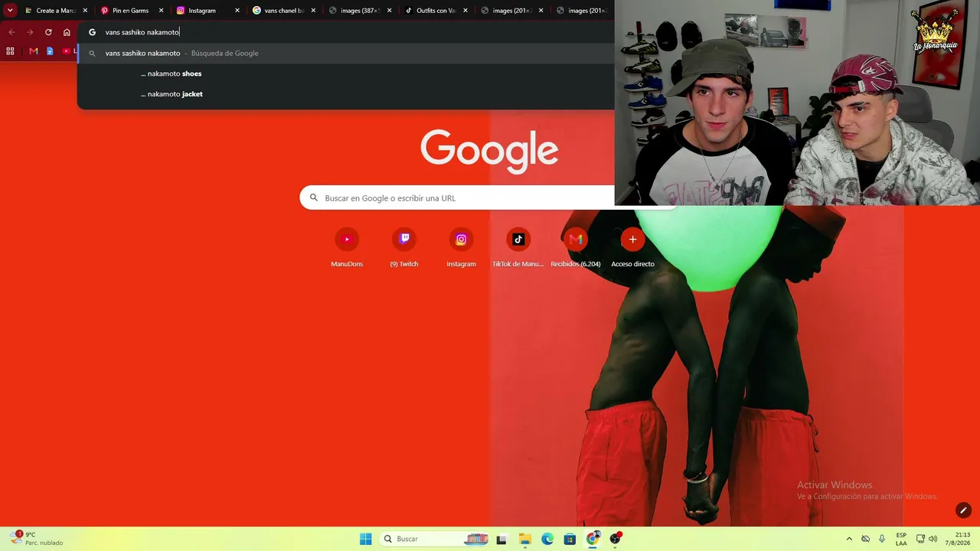Open the Gmail bookmark in bookmarks bar
This screenshot has width=980, height=551.
(x=34, y=51)
